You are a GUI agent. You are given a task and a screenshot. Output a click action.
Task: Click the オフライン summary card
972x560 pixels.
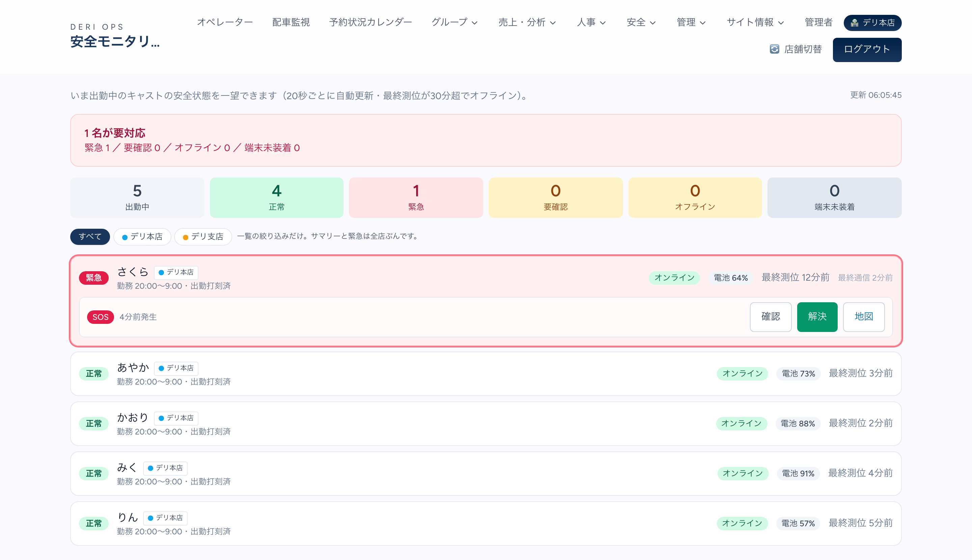(695, 198)
